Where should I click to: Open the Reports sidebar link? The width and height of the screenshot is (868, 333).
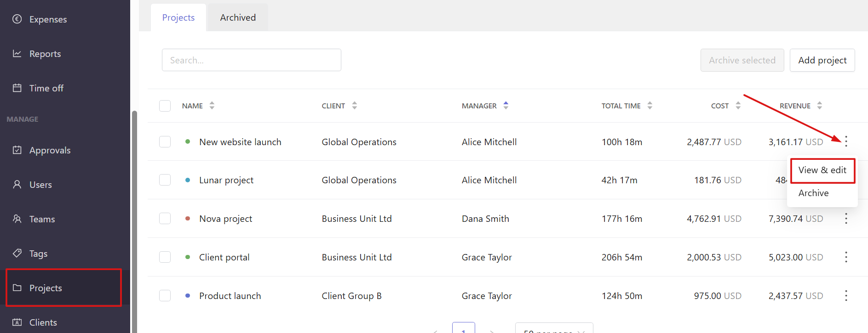pos(45,54)
